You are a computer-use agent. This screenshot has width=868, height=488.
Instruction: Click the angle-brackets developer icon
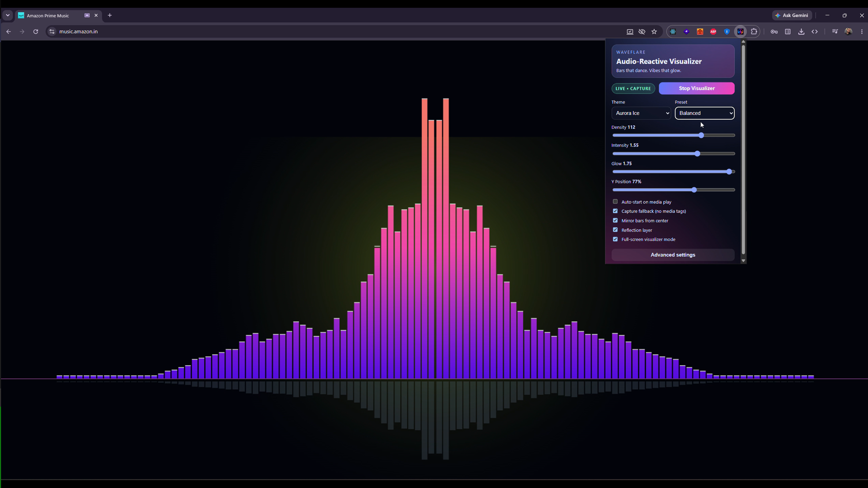click(x=815, y=32)
